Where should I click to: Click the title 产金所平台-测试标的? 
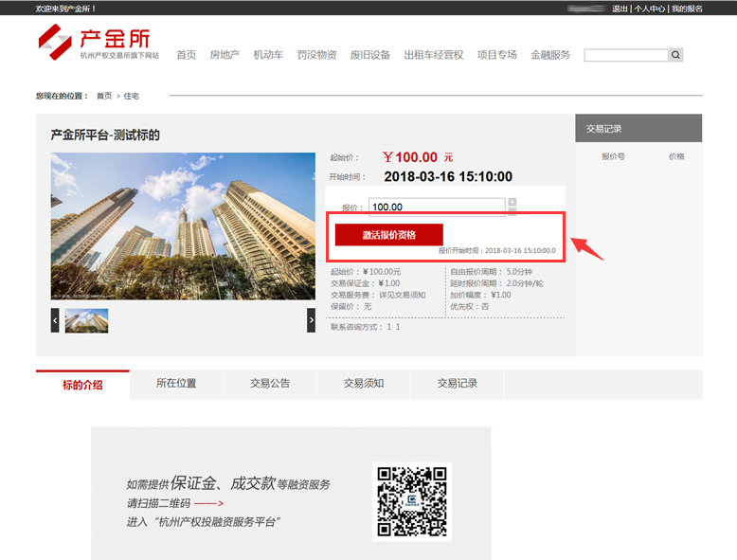tap(105, 135)
